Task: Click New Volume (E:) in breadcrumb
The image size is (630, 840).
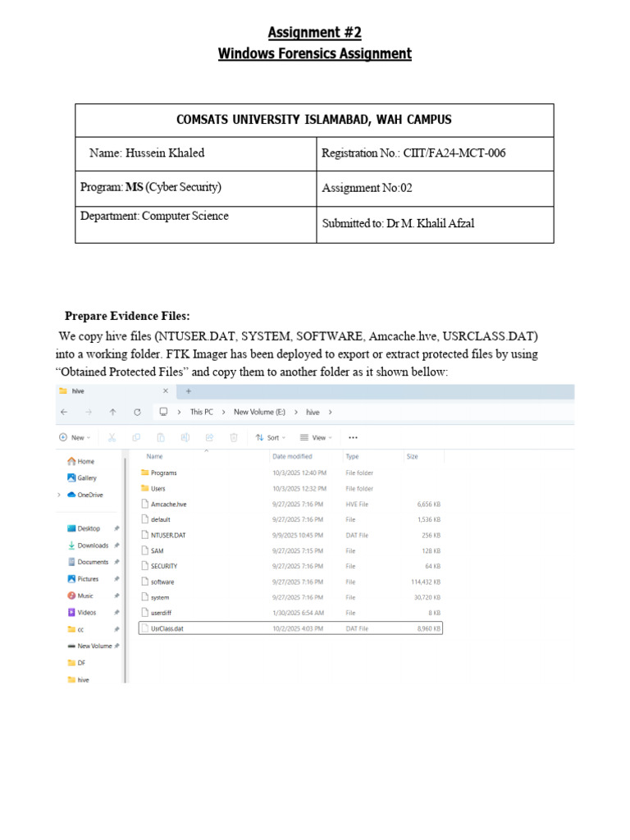Action: (x=259, y=412)
